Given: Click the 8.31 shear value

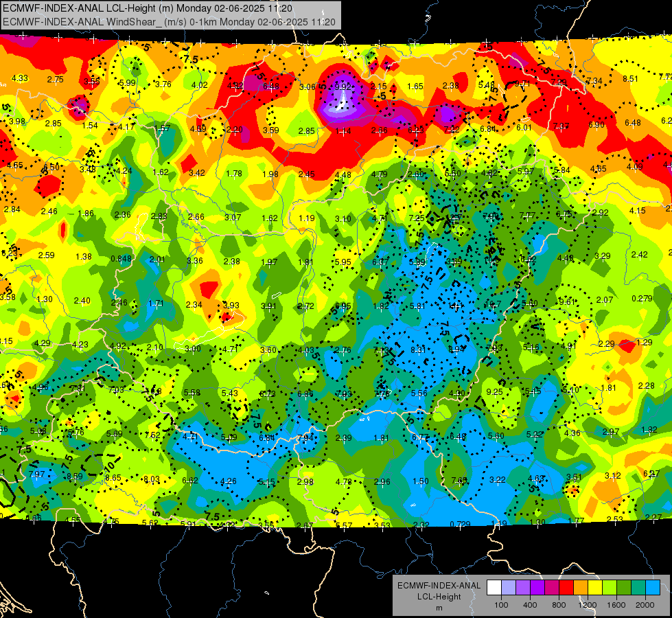Looking at the screenshot, I should pos(418,350).
